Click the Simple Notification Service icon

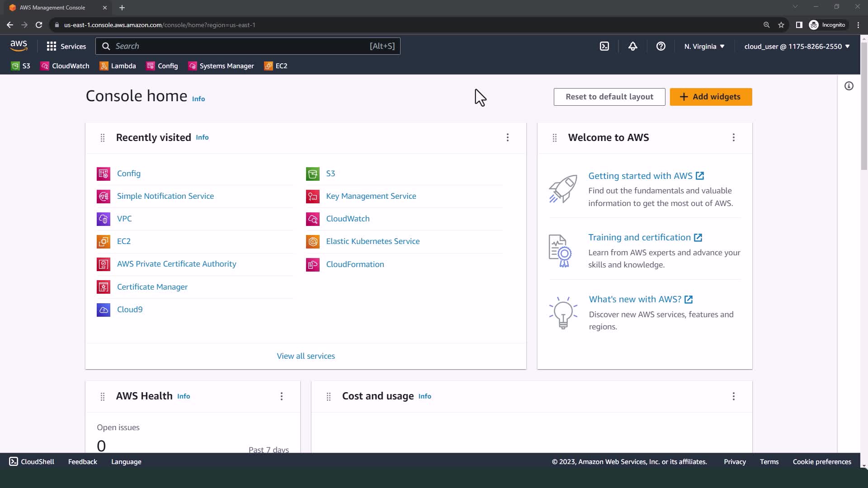[x=104, y=196]
